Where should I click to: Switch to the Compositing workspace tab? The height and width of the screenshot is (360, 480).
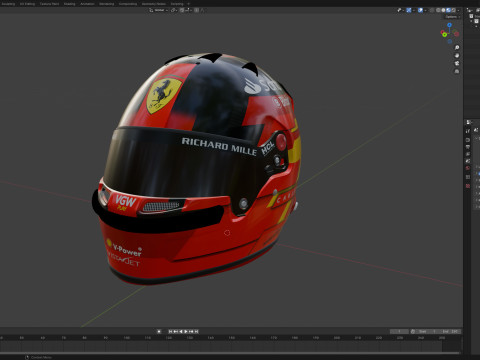tap(128, 4)
